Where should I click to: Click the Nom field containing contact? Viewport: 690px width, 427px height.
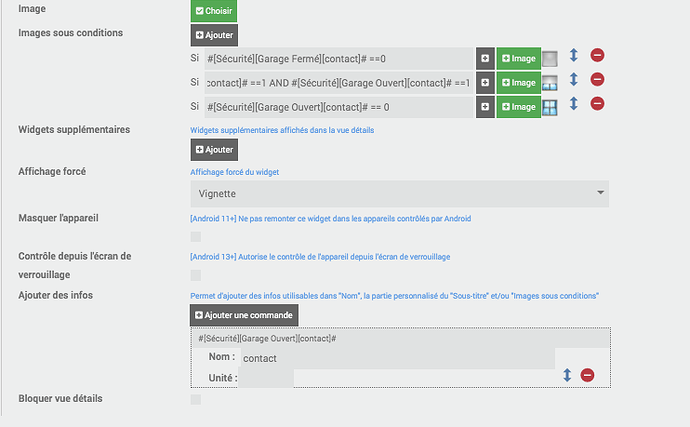click(395, 357)
